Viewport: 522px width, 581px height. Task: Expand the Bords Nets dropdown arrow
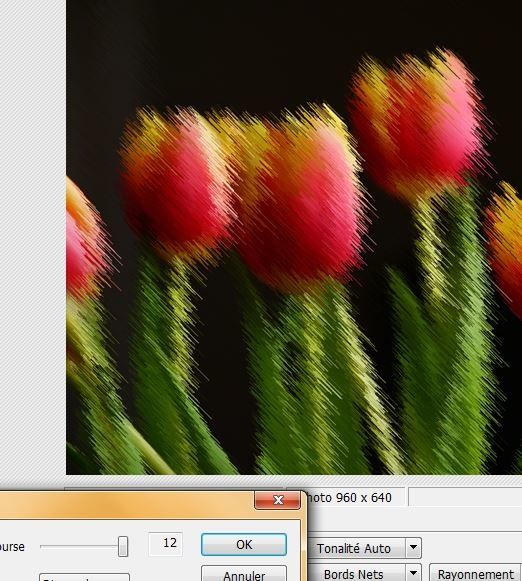point(413,573)
